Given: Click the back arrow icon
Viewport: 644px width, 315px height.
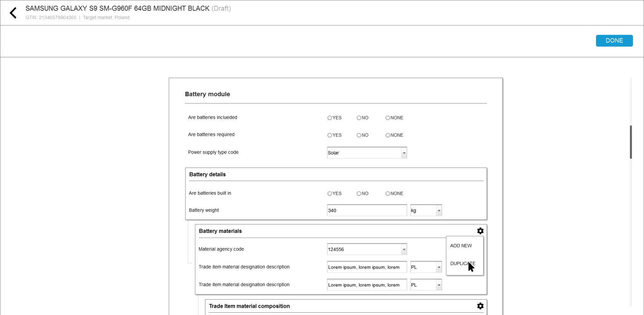Looking at the screenshot, I should click(x=13, y=13).
